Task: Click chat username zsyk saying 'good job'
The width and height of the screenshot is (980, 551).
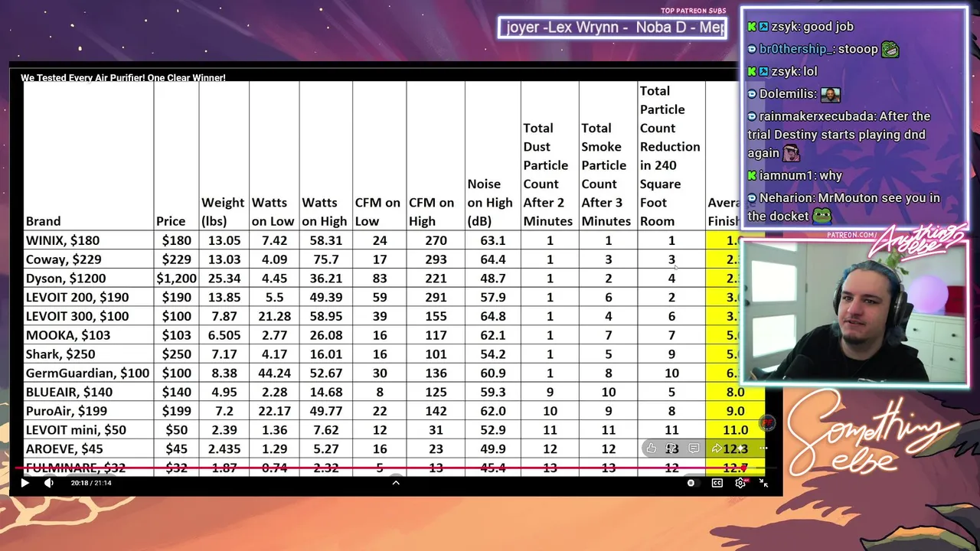Action: (785, 26)
